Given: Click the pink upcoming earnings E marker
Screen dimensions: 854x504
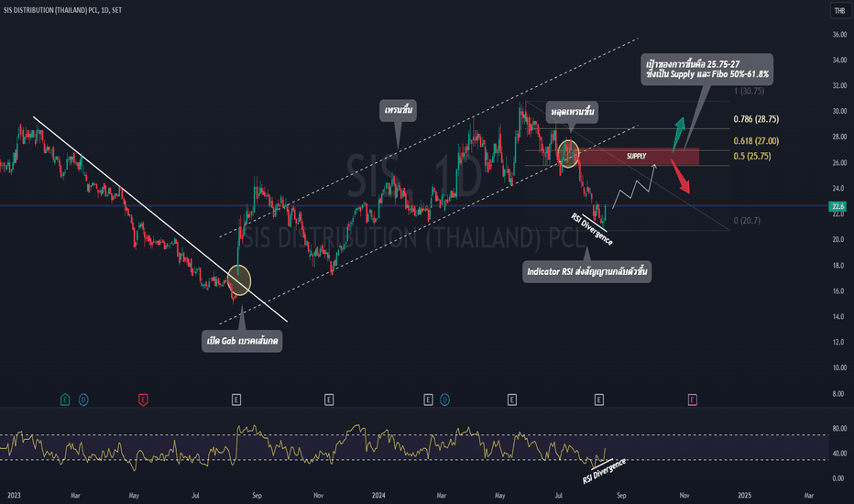Looking at the screenshot, I should (x=692, y=400).
